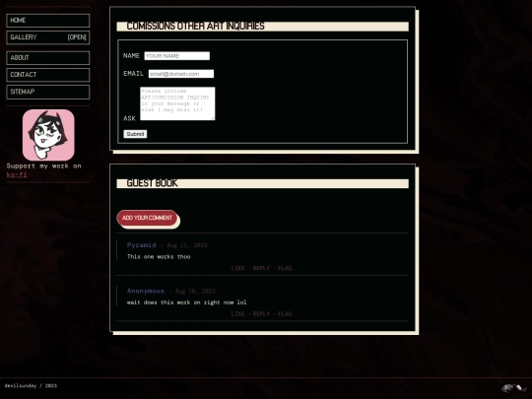
Task: Open commenter name Pyramid
Action: tap(142, 245)
